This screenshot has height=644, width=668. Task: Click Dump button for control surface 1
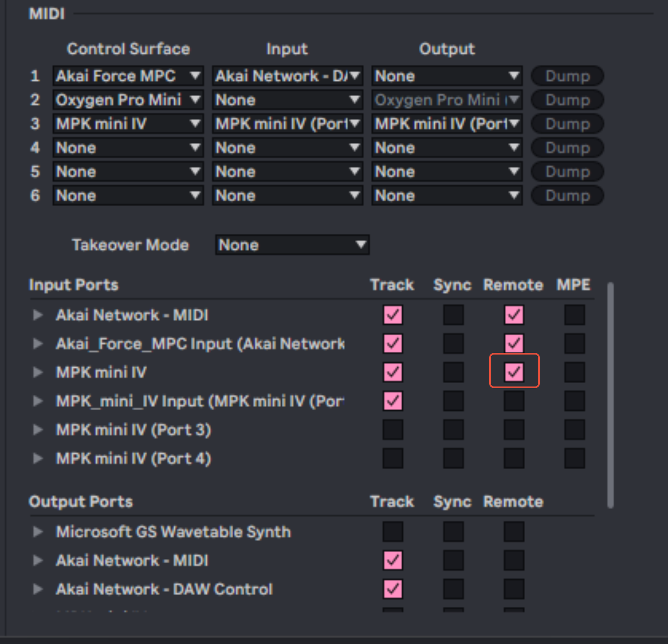(567, 76)
